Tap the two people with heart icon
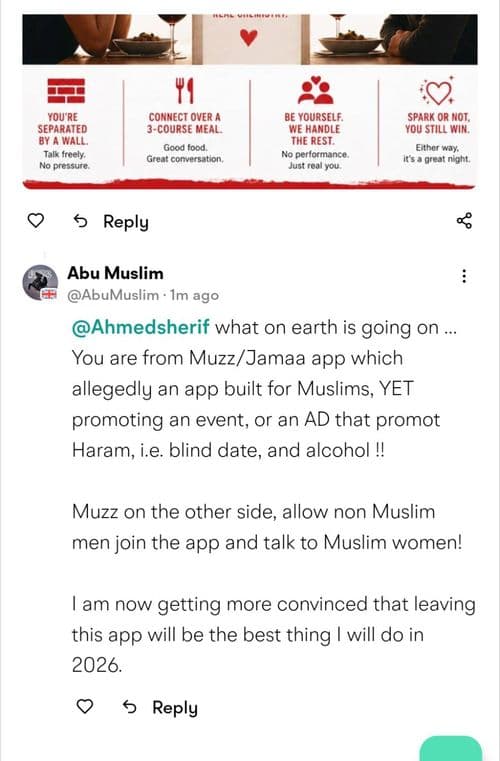This screenshot has width=500, height=761. pyautogui.click(x=316, y=90)
